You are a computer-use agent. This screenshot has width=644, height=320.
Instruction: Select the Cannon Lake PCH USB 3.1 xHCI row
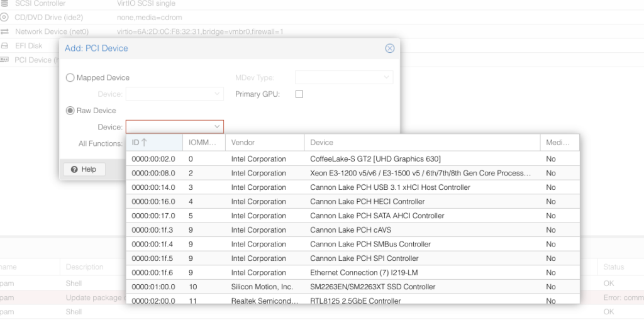pos(390,187)
